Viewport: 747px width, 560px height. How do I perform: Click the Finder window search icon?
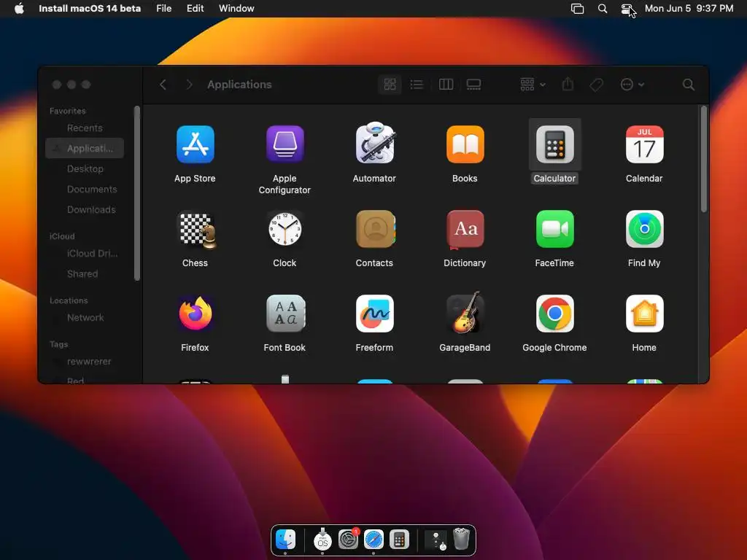[688, 85]
